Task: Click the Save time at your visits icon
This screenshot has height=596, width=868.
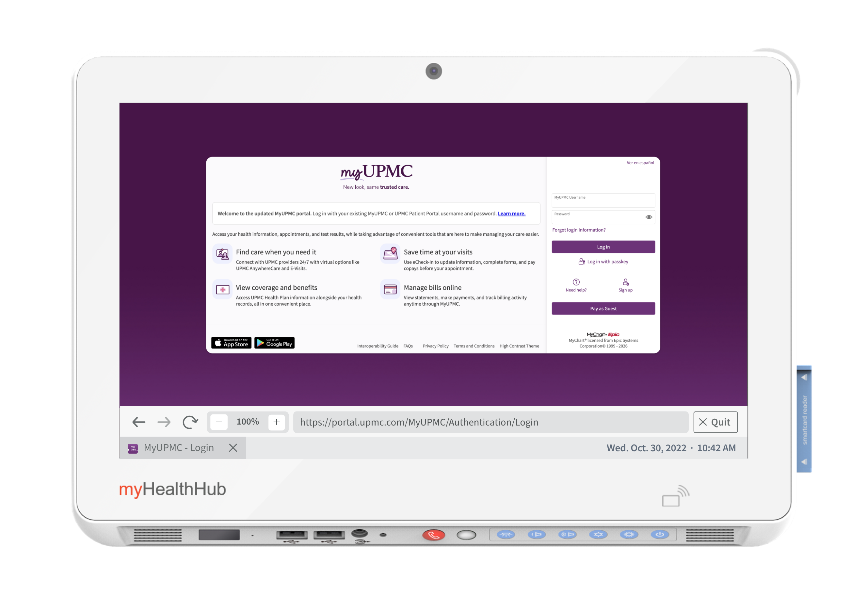Action: (390, 254)
